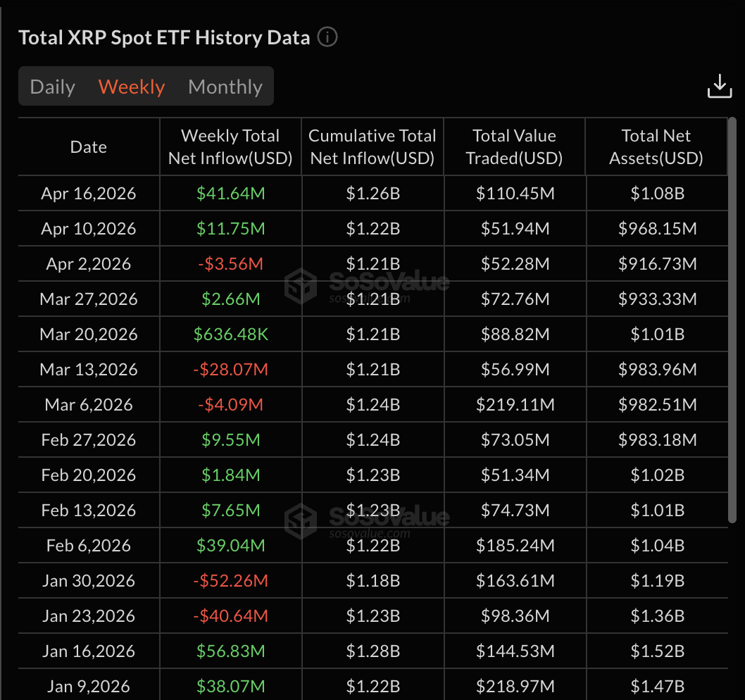
Task: Switch to the Daily tab
Action: pos(53,87)
